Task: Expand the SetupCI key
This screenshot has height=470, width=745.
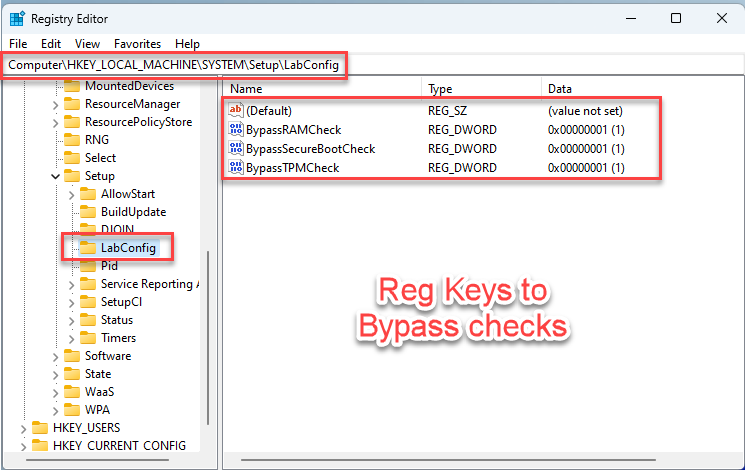Action: pyautogui.click(x=71, y=303)
